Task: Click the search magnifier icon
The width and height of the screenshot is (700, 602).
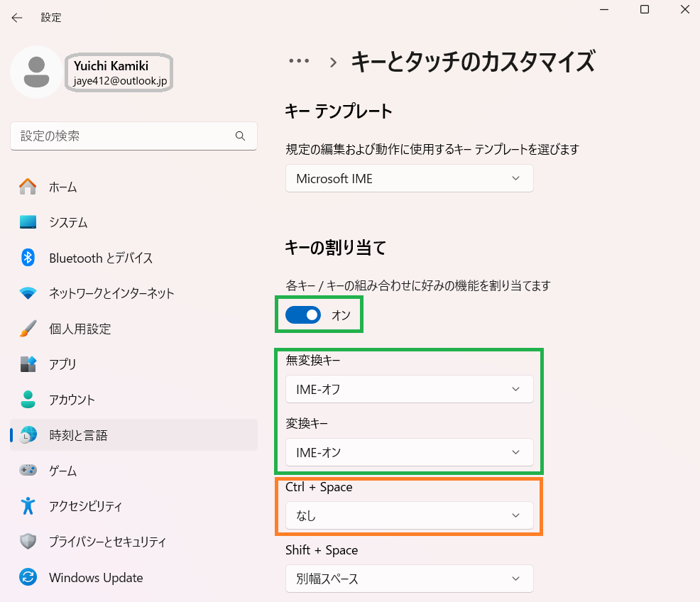Action: 240,136
